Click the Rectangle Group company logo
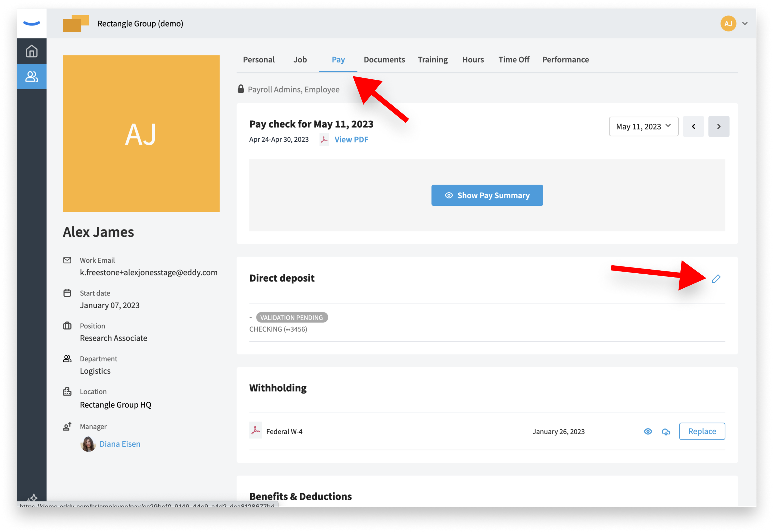Viewport: 773px width, 532px height. (76, 23)
